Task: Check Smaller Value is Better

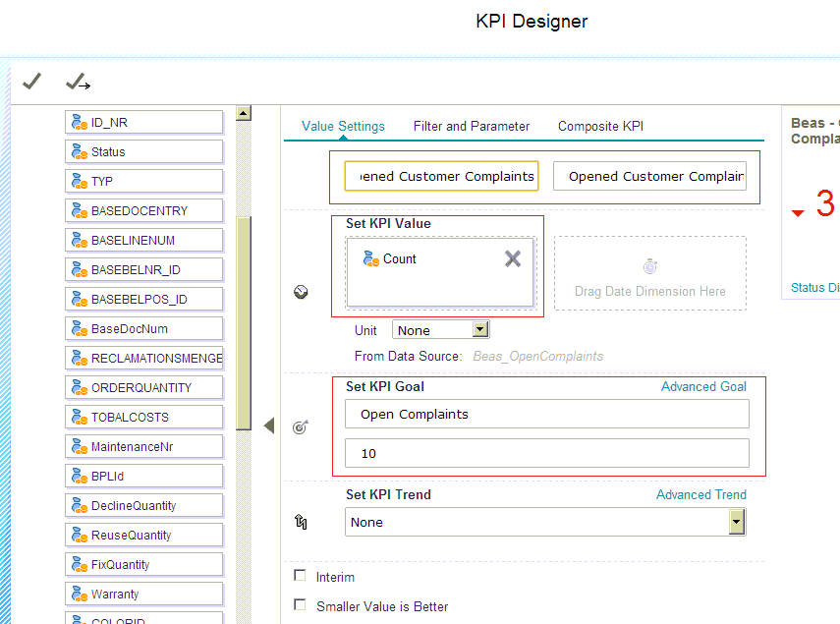Action: tap(300, 604)
